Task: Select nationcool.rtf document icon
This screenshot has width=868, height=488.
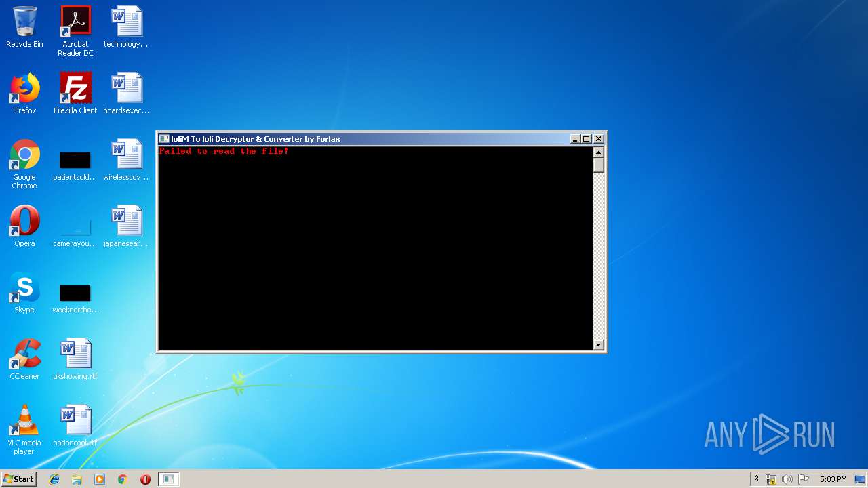Action: pyautogui.click(x=75, y=426)
